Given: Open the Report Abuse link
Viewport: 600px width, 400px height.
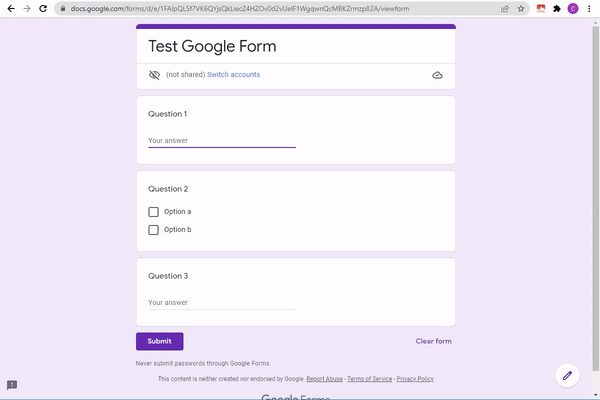Looking at the screenshot, I should 324,379.
